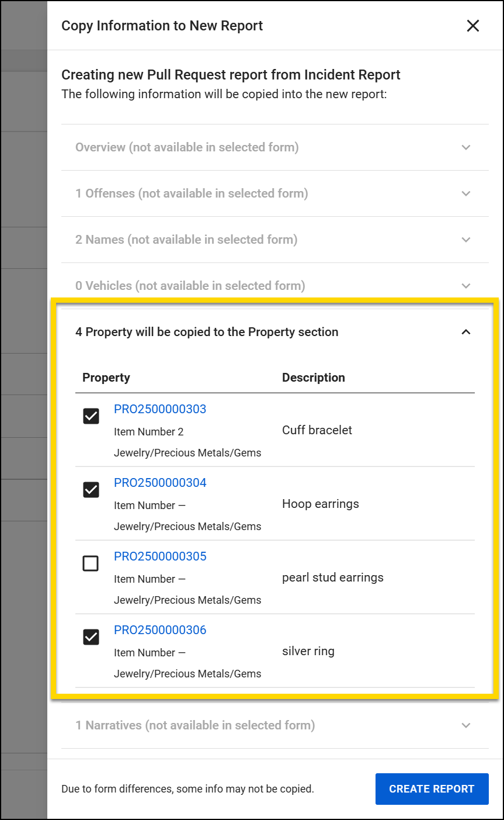The image size is (504, 820).
Task: Check the PRO2500000305 pearl stud earrings item
Action: tap(91, 563)
